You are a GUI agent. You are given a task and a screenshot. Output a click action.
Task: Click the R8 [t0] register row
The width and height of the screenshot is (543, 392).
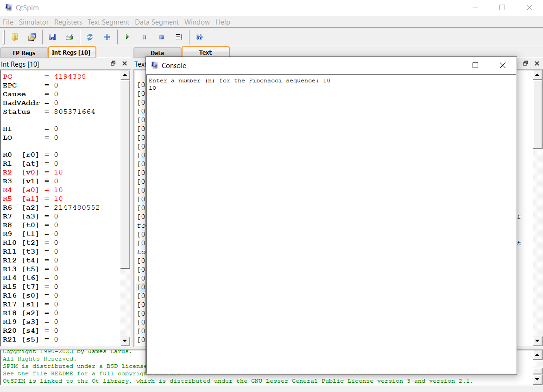[31, 225]
